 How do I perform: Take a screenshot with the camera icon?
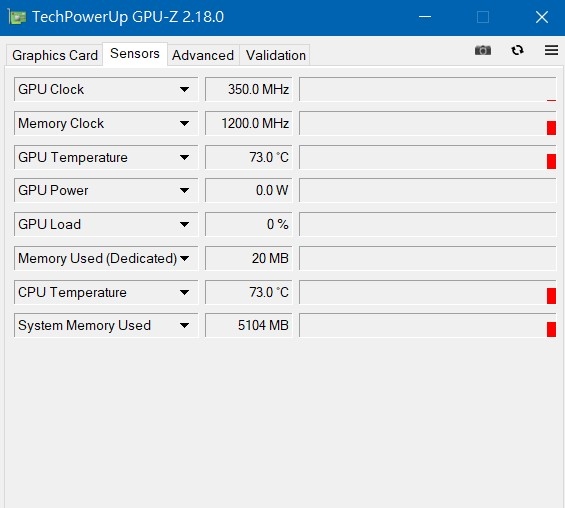pyautogui.click(x=483, y=50)
